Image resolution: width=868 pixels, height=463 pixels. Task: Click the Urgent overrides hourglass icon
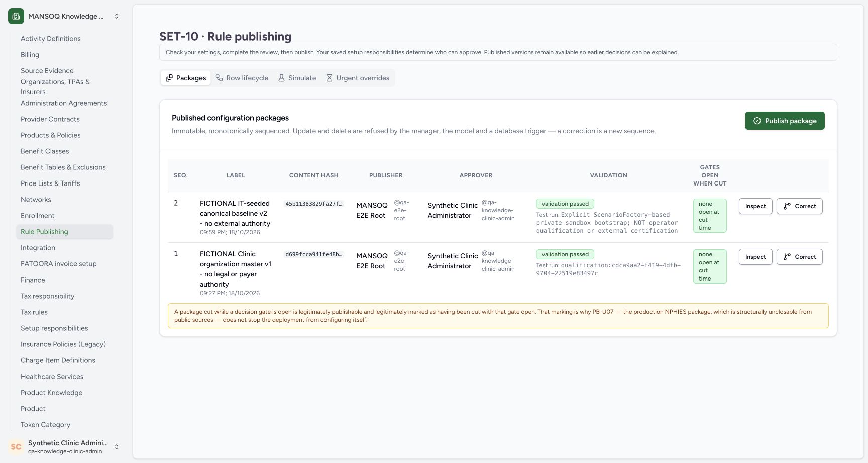(329, 78)
